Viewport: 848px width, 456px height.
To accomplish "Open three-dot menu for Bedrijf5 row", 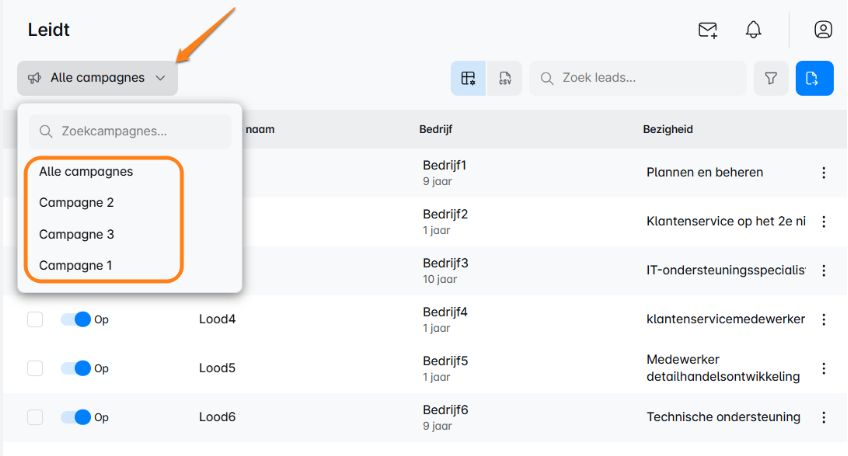I will 824,368.
